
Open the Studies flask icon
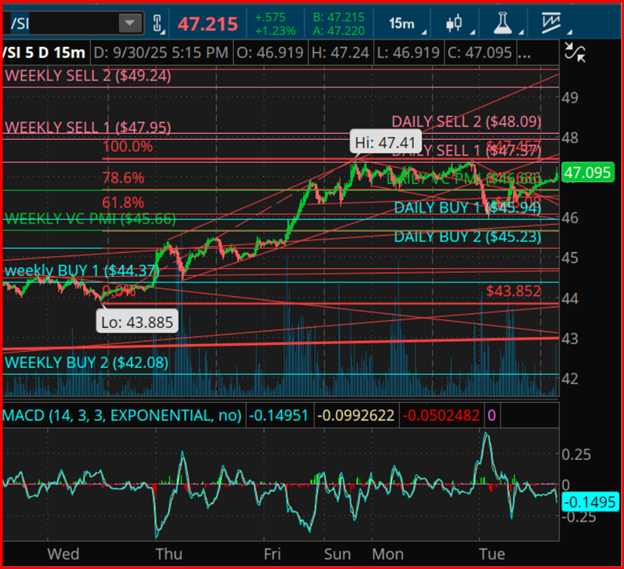tap(503, 23)
